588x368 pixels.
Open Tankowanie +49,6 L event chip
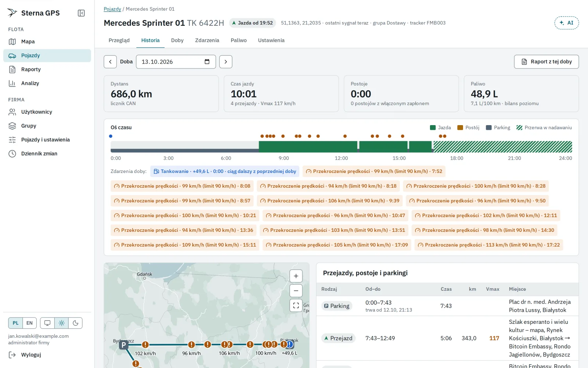(x=225, y=171)
